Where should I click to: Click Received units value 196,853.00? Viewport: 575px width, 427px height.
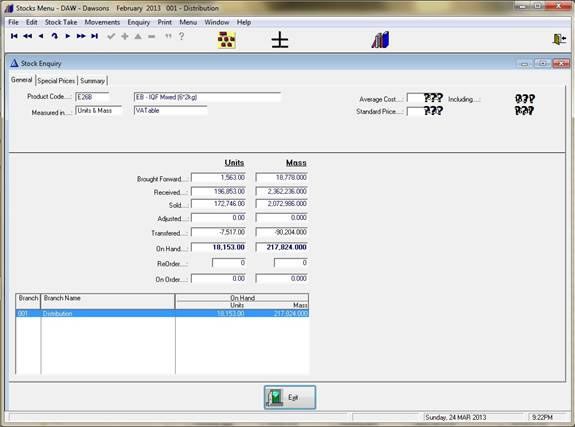[218, 191]
